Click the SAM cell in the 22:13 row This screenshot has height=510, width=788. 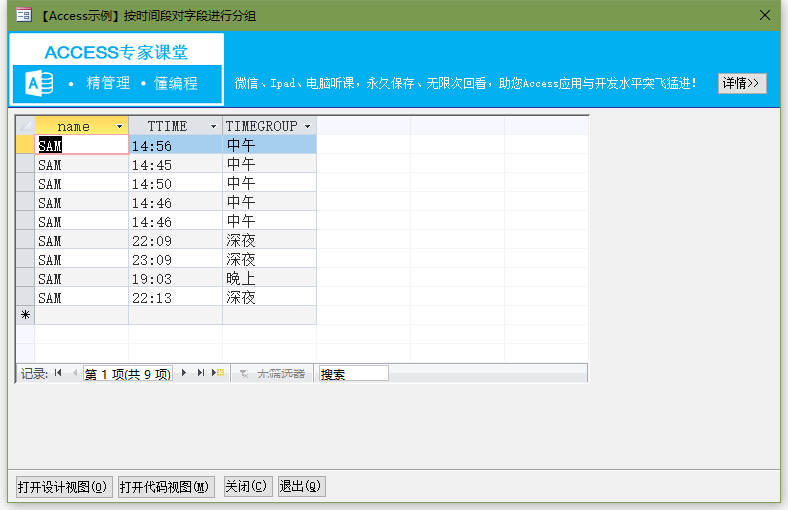click(82, 297)
